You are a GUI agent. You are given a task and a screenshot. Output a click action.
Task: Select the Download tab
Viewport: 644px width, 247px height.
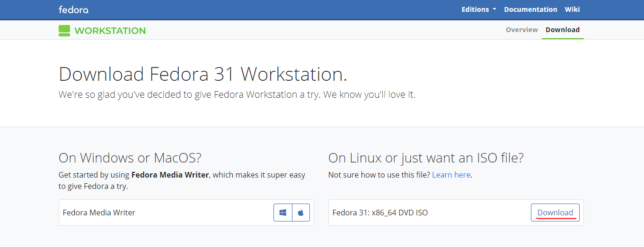[563, 30]
